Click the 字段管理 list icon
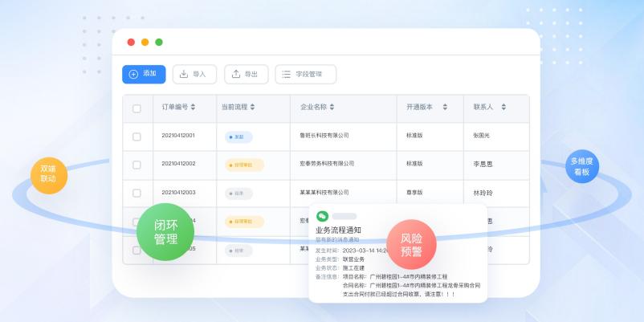Image resolution: width=644 pixels, height=322 pixels. [x=286, y=74]
